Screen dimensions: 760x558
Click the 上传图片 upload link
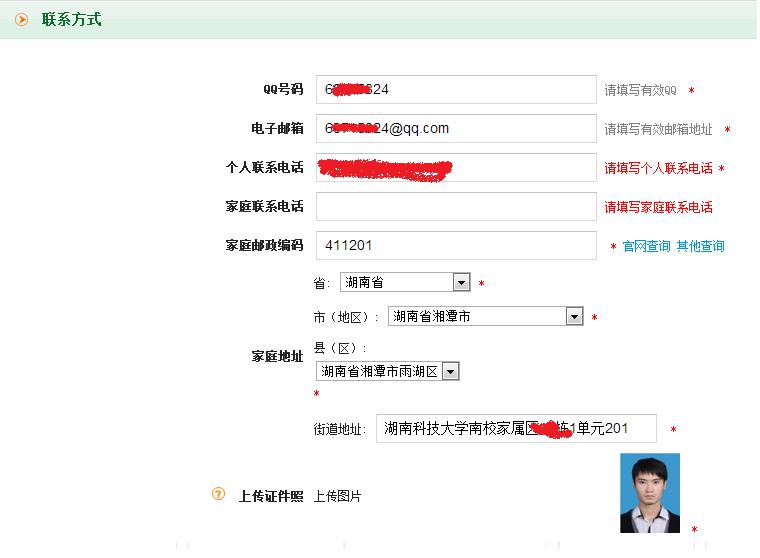click(x=337, y=496)
